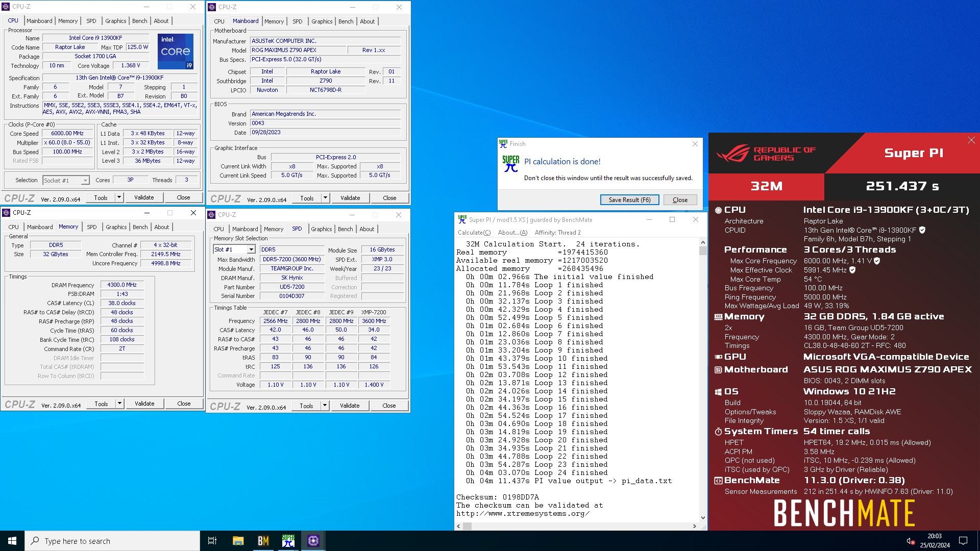Viewport: 980px width, 551px height.
Task: Click the Uncore Frequency 4998.8 MHz value
Action: tap(166, 263)
